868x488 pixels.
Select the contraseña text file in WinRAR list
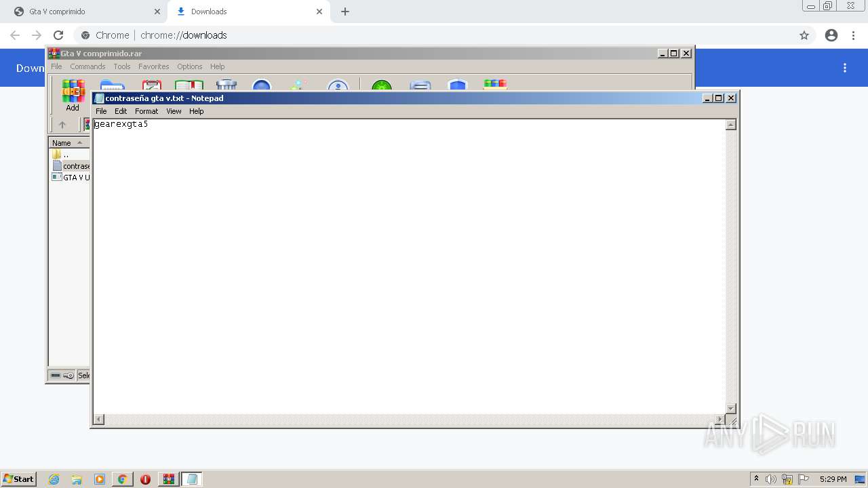71,166
